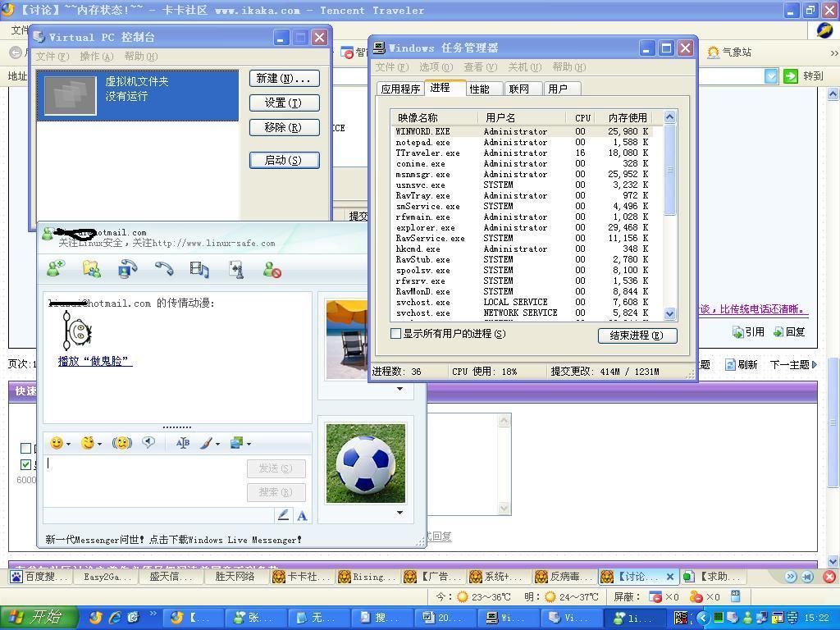Viewport: 840px width, 630px height.
Task: Check 显示所有用户的进程 checkbox
Action: click(x=396, y=334)
